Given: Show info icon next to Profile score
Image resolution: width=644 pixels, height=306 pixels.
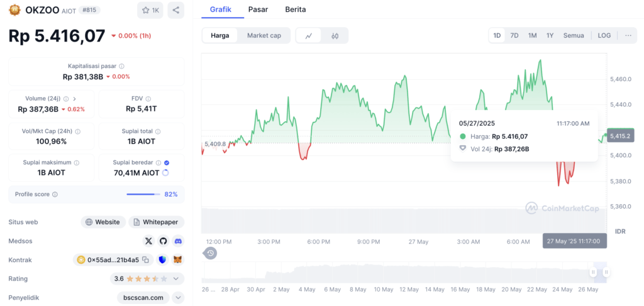Looking at the screenshot, I should (55, 194).
